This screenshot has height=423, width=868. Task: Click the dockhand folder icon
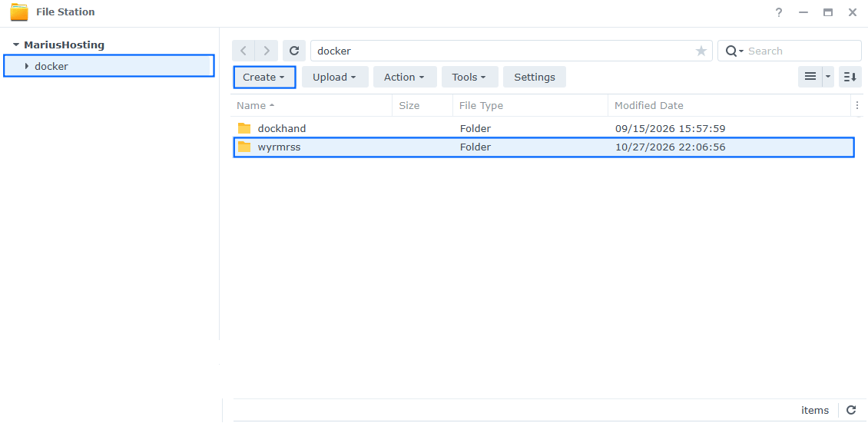coord(244,128)
